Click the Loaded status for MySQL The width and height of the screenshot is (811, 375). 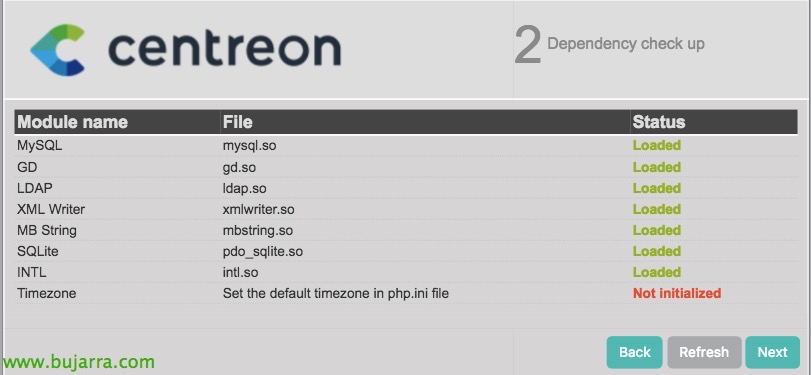click(x=657, y=146)
